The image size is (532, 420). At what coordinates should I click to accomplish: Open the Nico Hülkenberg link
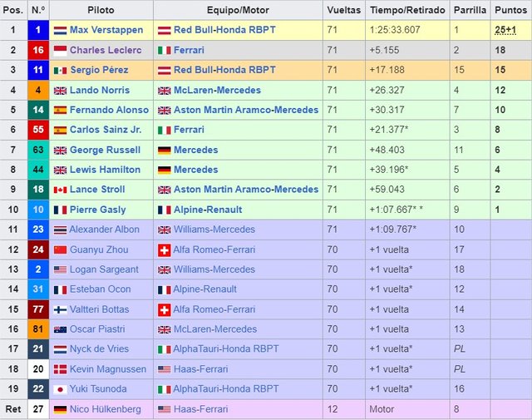click(106, 409)
